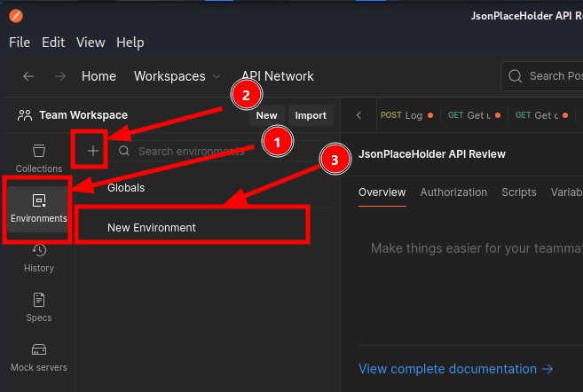Click the search magnifier in Search Postman

[515, 75]
